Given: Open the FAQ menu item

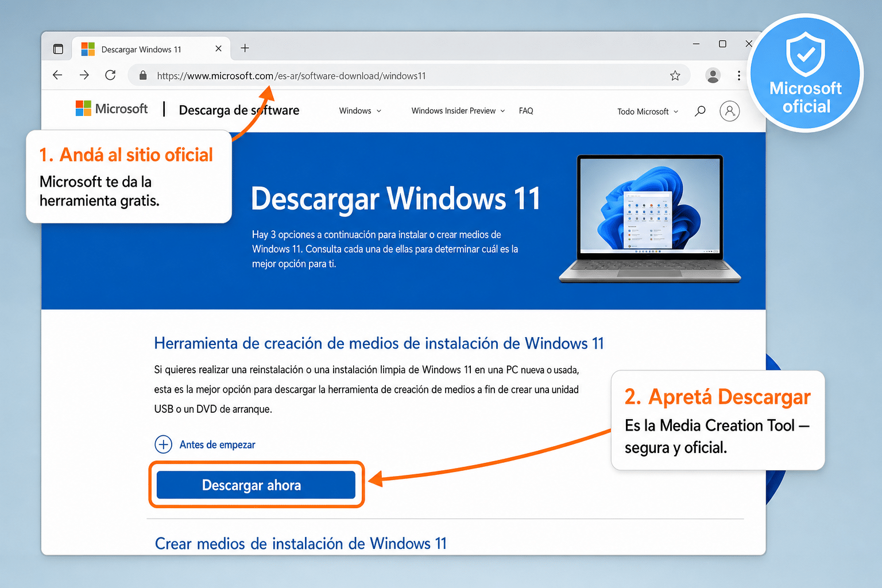Looking at the screenshot, I should 526,111.
